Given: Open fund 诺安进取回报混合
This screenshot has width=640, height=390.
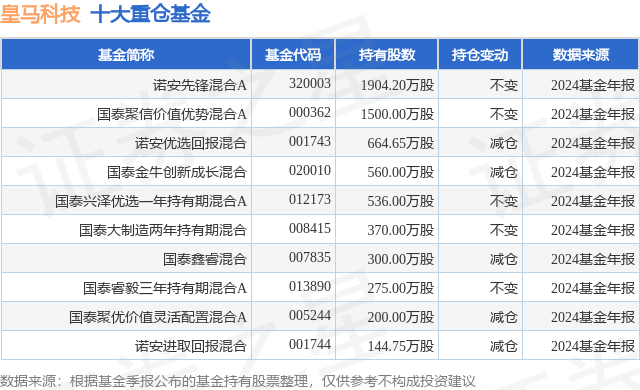Looking at the screenshot, I should 191,346.
